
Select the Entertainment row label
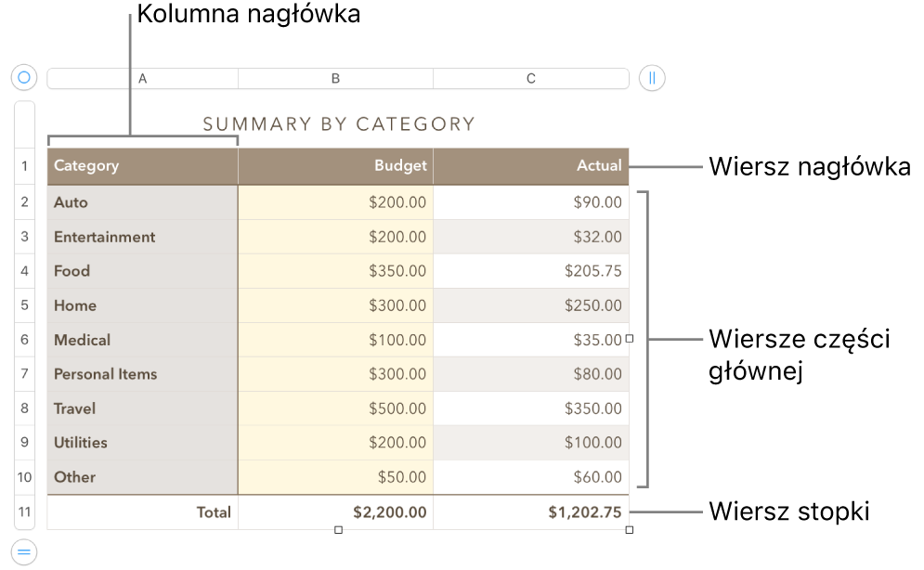[141, 236]
